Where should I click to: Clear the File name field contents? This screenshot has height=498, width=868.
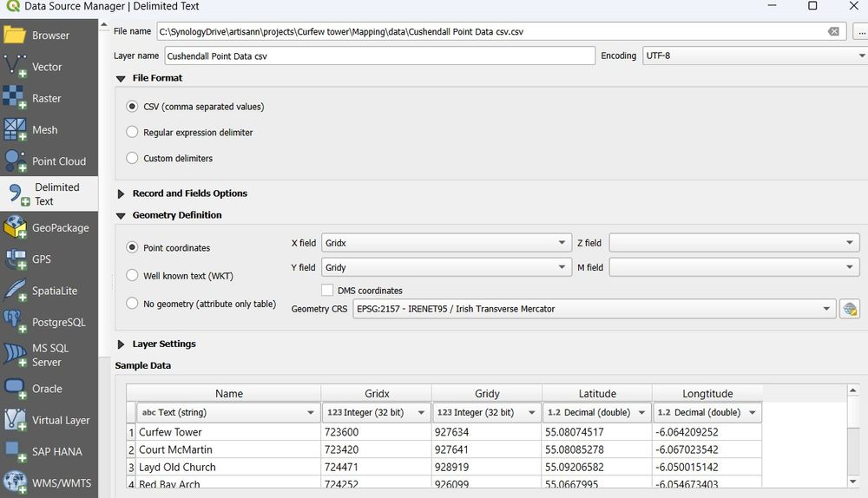click(x=833, y=31)
